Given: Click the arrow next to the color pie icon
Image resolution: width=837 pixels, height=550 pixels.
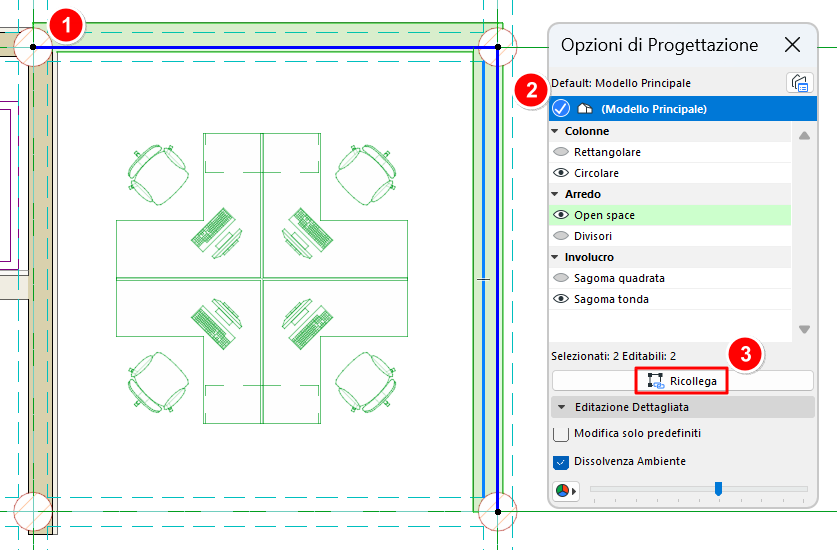Looking at the screenshot, I should coord(574,490).
